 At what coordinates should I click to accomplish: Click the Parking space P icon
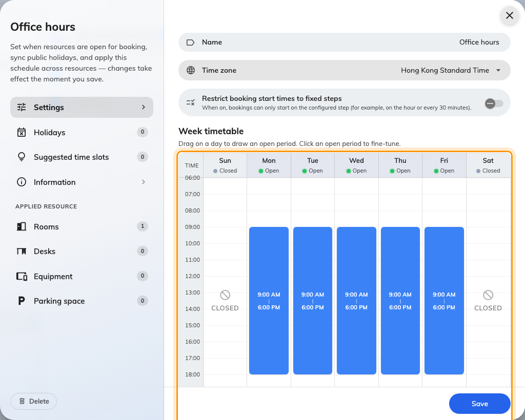tap(22, 301)
